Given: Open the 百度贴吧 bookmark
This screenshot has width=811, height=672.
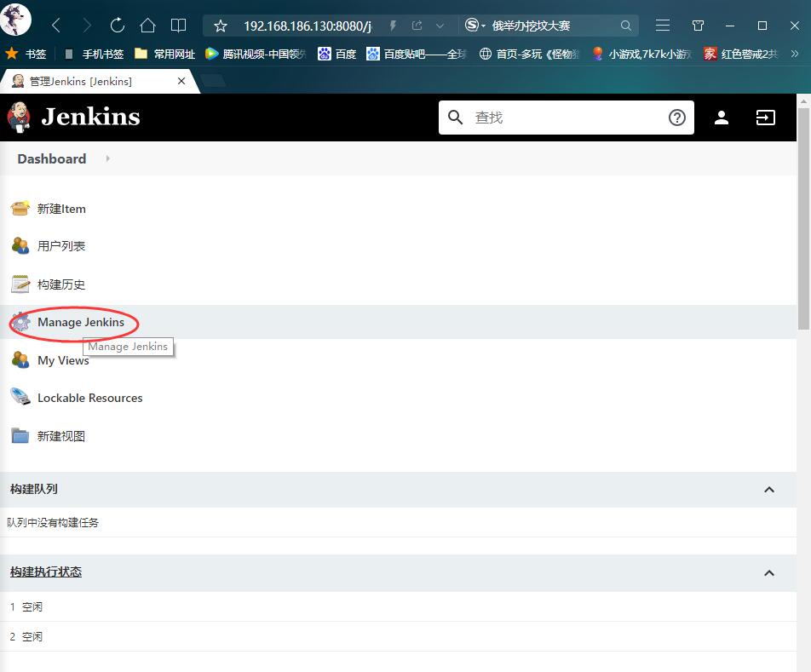Looking at the screenshot, I should click(x=417, y=54).
